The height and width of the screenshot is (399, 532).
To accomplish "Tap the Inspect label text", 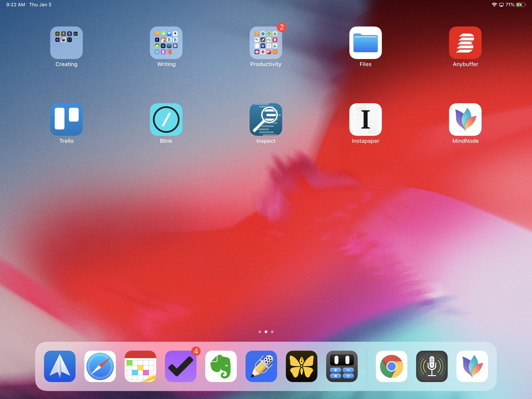I will 266,141.
